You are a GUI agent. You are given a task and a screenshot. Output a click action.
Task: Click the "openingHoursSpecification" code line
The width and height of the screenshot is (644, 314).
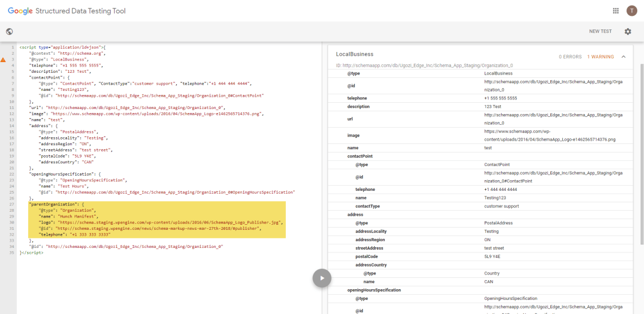[x=65, y=174]
